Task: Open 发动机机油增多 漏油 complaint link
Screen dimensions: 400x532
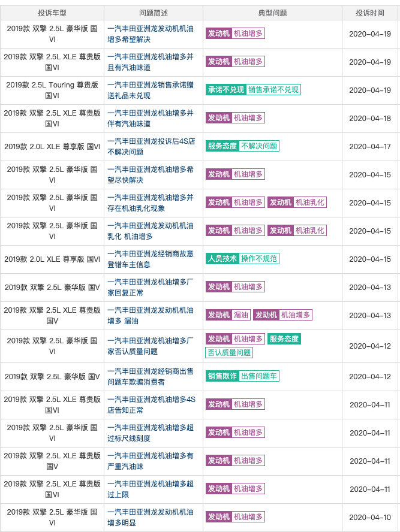Action: [x=151, y=316]
